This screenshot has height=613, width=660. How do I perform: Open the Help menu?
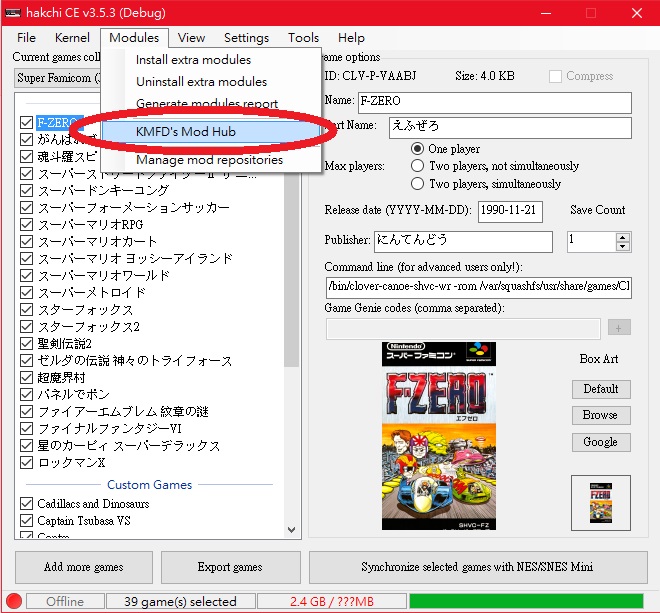[x=351, y=38]
